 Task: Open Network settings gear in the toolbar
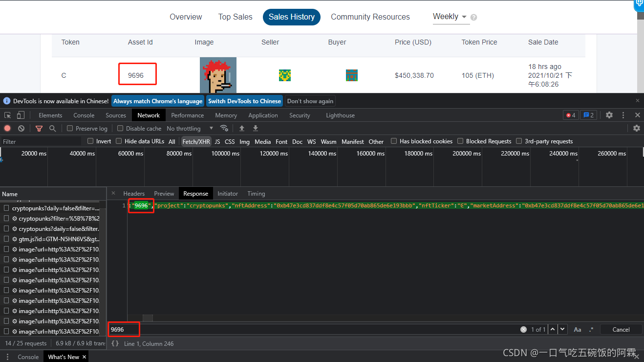click(636, 128)
